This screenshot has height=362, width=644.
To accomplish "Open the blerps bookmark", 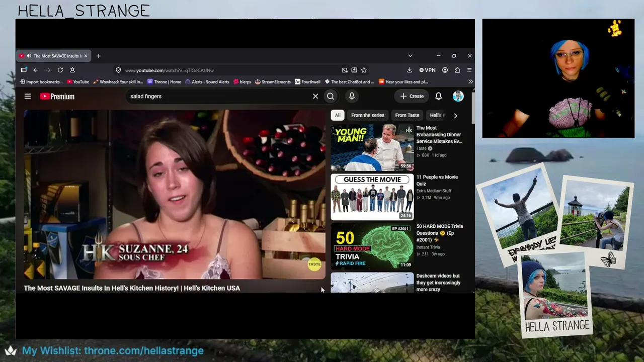I will click(x=242, y=81).
